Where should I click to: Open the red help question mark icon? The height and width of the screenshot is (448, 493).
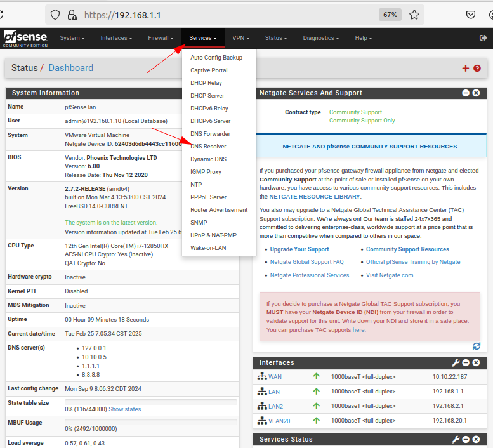click(x=477, y=69)
